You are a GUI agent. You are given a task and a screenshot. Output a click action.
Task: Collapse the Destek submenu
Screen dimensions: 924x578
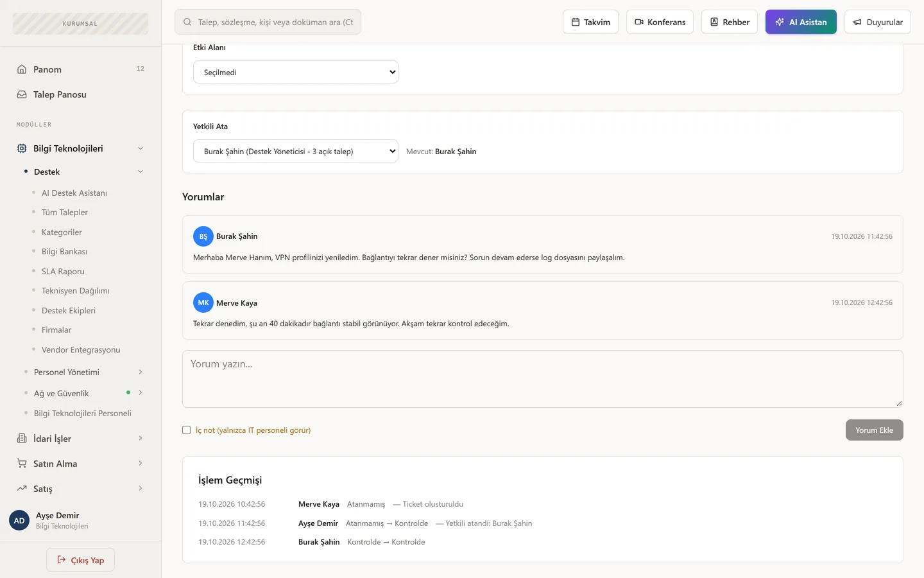click(x=141, y=171)
